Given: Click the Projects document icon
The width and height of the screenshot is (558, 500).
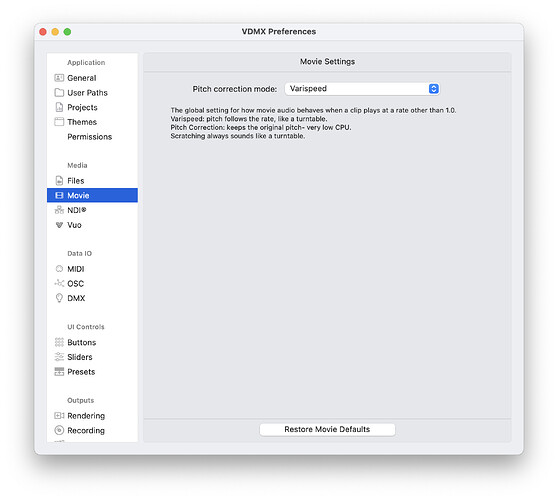Looking at the screenshot, I should (x=59, y=107).
